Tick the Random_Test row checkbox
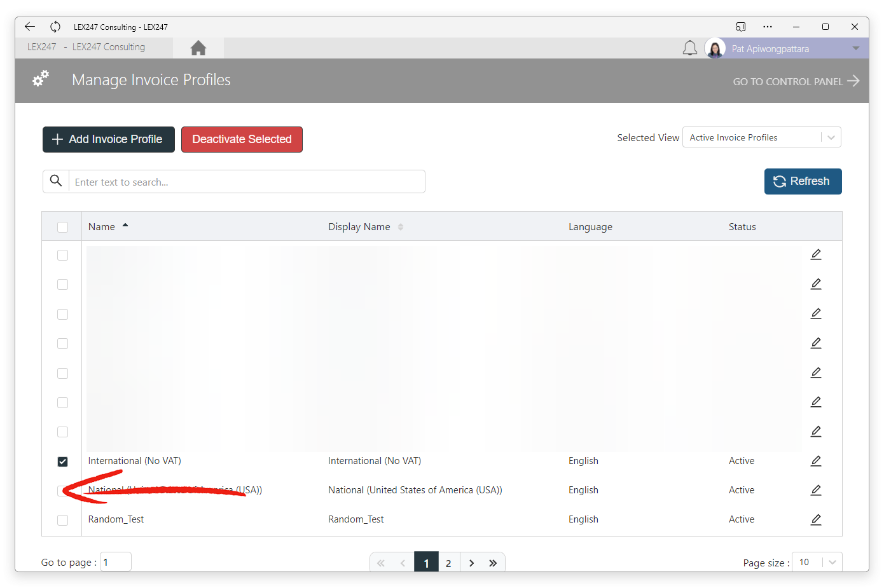 tap(62, 520)
